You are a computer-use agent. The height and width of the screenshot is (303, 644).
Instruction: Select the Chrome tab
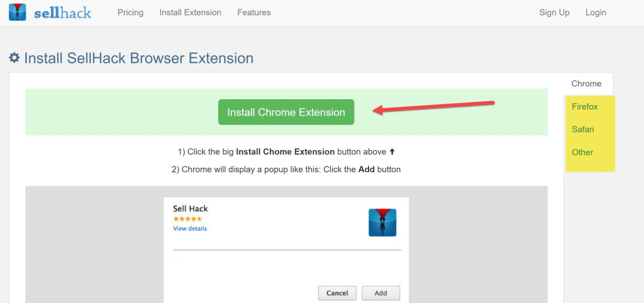coord(586,84)
